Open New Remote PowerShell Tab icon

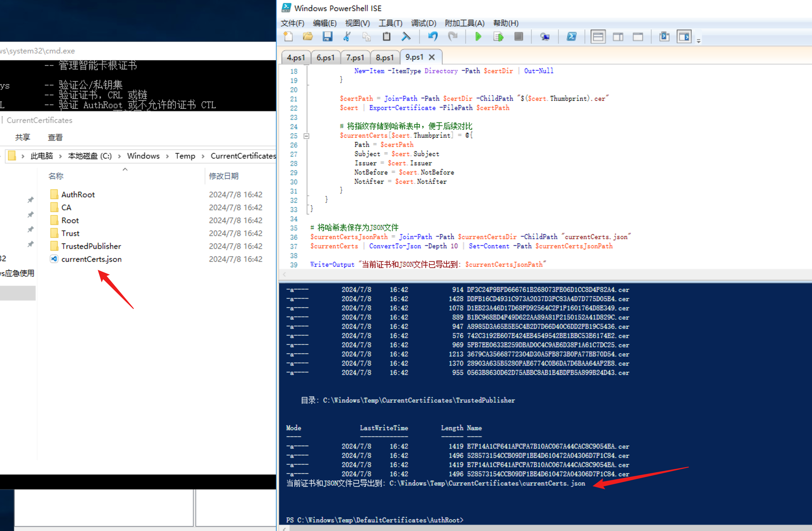coord(545,37)
